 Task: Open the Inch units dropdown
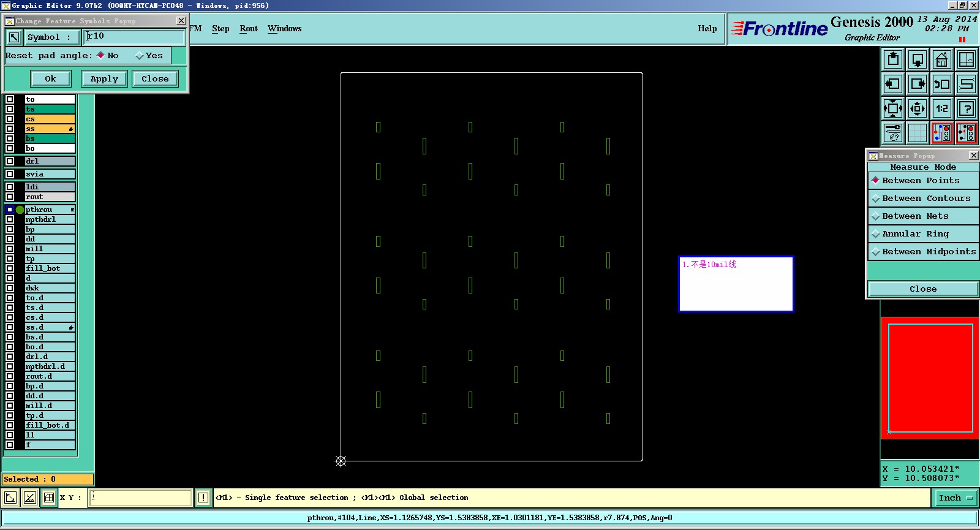click(x=955, y=498)
